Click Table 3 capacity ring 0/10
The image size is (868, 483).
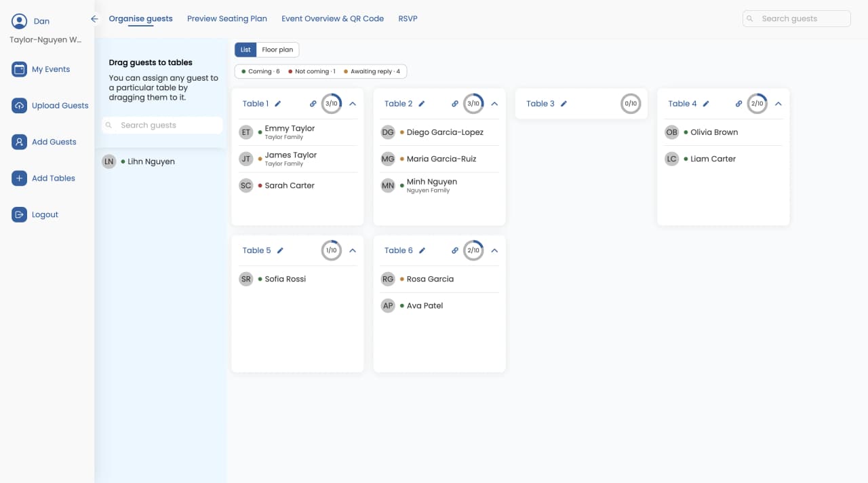click(631, 104)
